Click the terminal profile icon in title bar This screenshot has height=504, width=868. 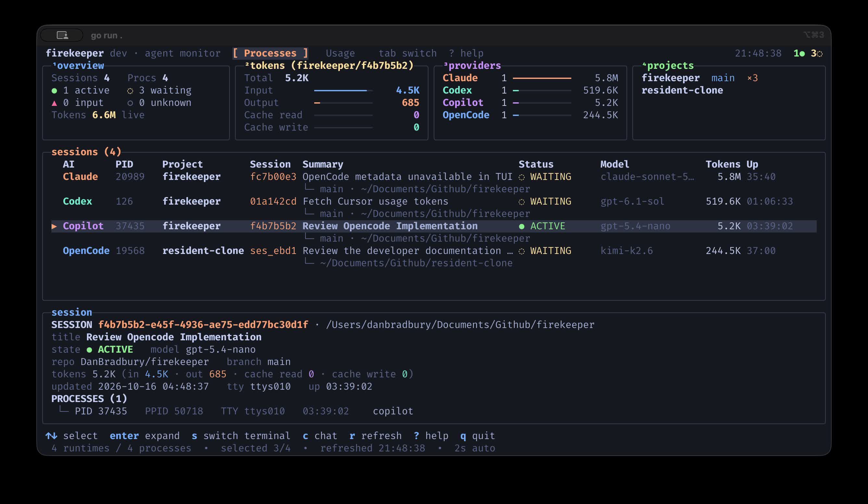point(62,35)
